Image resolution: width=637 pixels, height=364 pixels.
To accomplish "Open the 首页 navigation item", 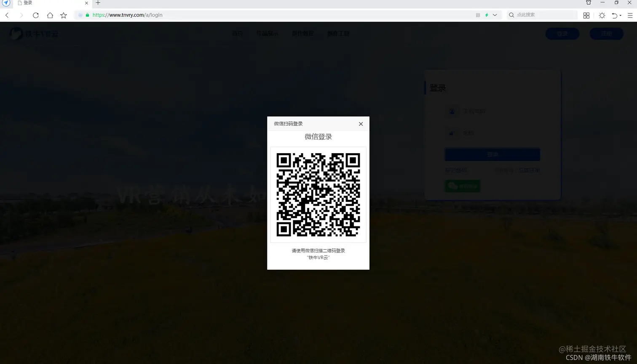I will click(237, 33).
